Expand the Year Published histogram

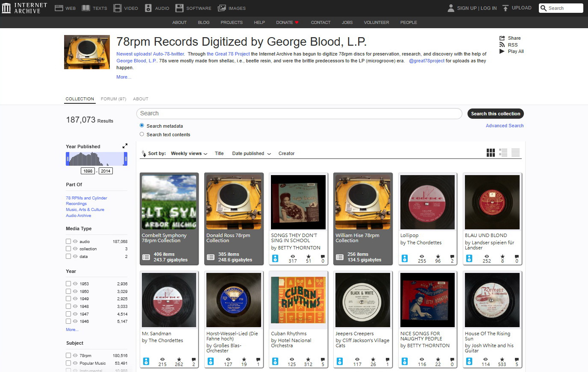(125, 146)
